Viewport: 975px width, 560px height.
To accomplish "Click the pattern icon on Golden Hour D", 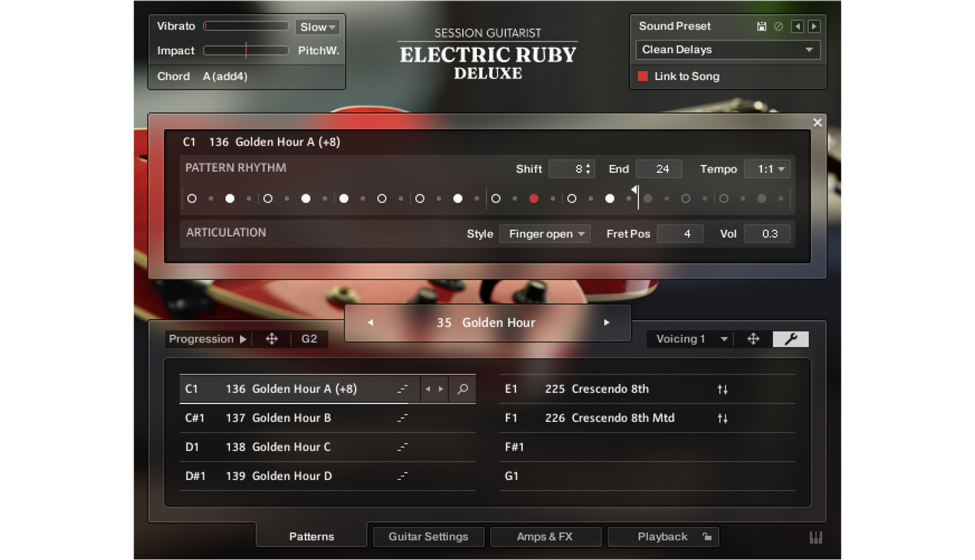I will (x=403, y=476).
